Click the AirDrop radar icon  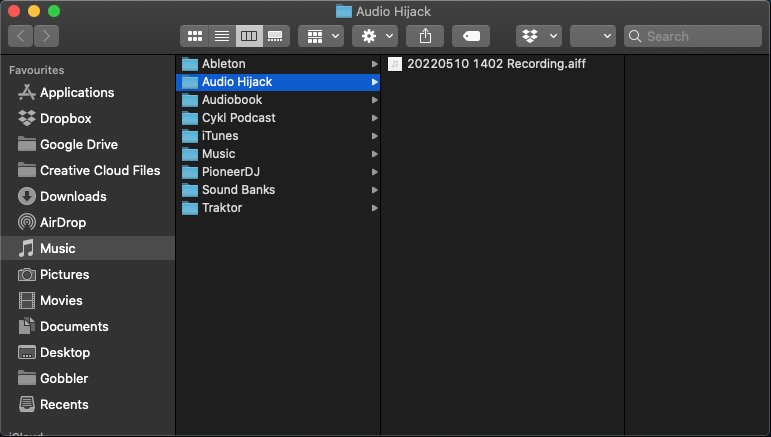(x=27, y=223)
